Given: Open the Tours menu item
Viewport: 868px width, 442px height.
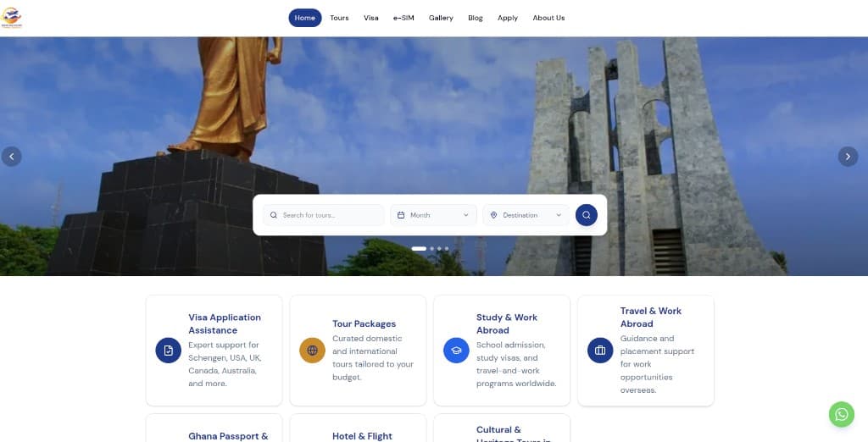Looking at the screenshot, I should click(x=339, y=18).
